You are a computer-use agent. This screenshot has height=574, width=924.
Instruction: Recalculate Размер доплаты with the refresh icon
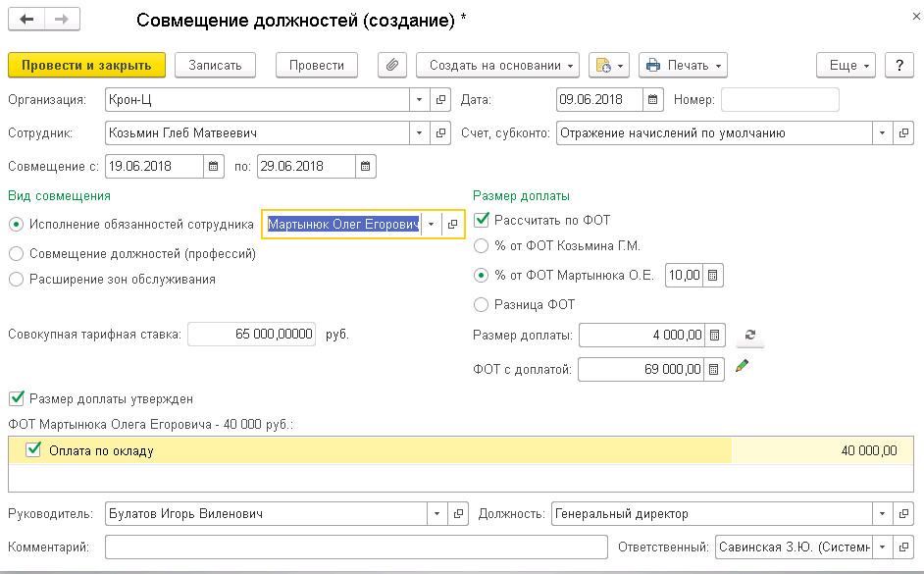coord(750,335)
